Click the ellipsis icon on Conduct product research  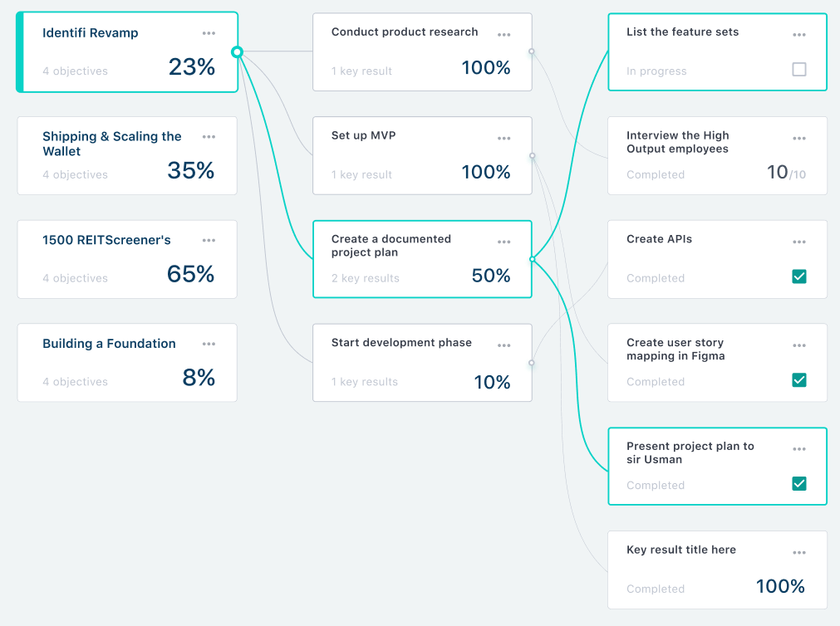click(504, 34)
